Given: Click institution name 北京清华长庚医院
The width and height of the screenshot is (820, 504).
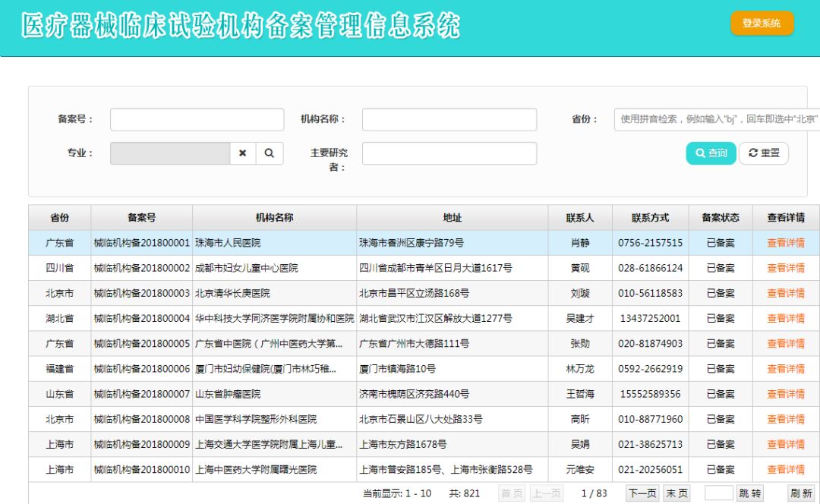Looking at the screenshot, I should pyautogui.click(x=232, y=293).
